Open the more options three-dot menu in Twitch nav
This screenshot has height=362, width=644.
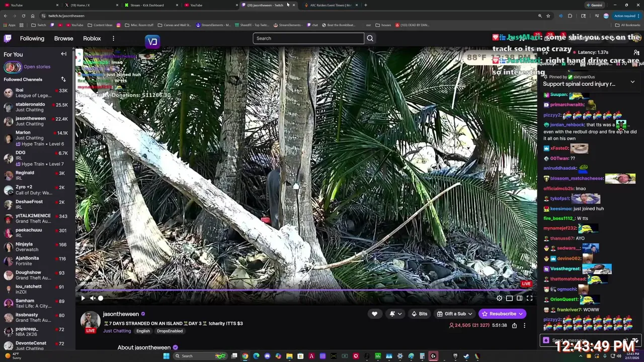pyautogui.click(x=113, y=38)
